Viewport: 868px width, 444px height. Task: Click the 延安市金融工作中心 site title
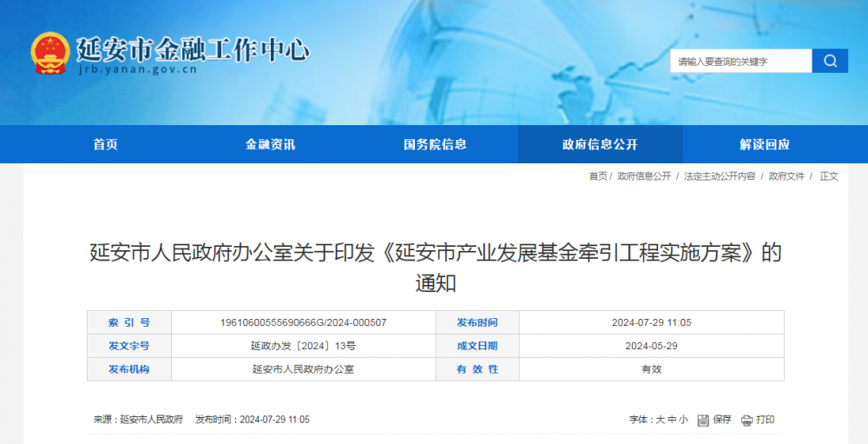tap(192, 49)
